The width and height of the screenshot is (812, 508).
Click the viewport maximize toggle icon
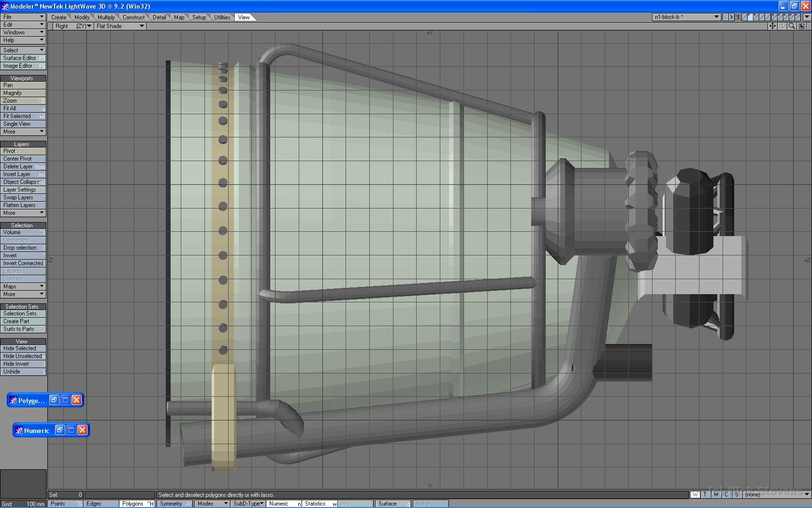pos(802,26)
